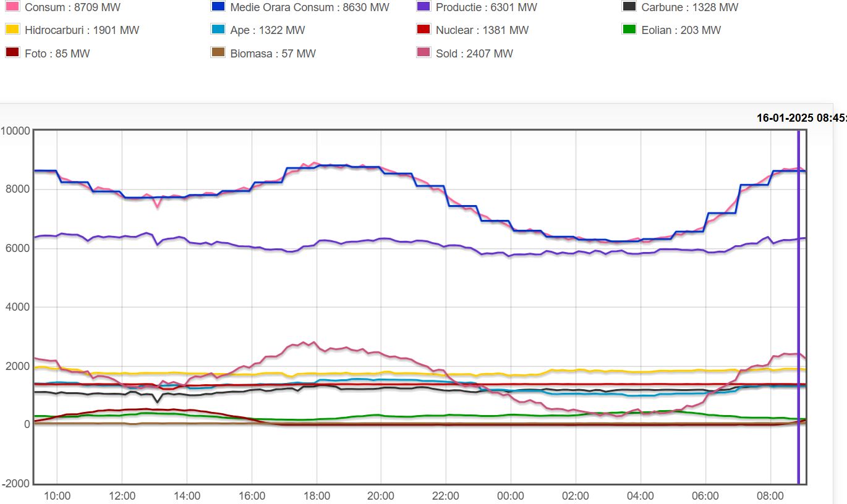This screenshot has width=847, height=504.
Task: Click the 'Consum : 8709 MW' legend label
Action: pos(72,7)
